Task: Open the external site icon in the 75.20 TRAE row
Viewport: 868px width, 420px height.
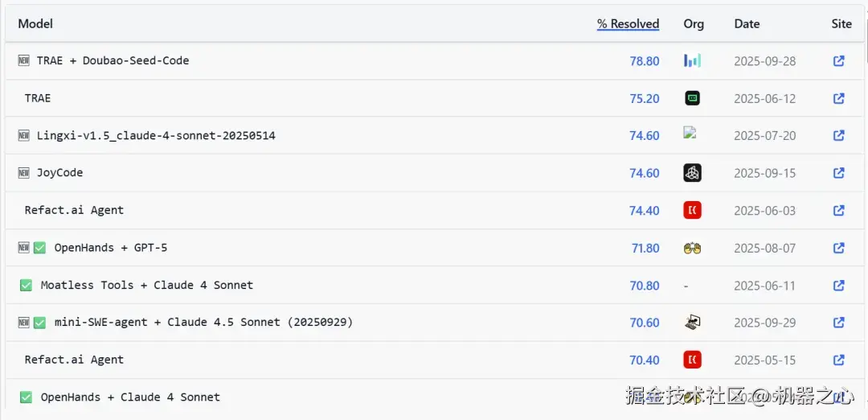Action: pos(838,99)
